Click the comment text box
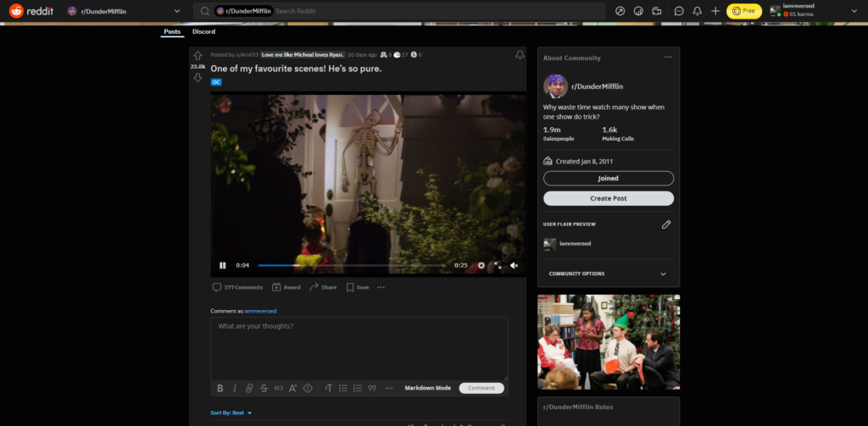Screen dimensions: 868x426 click(x=359, y=347)
